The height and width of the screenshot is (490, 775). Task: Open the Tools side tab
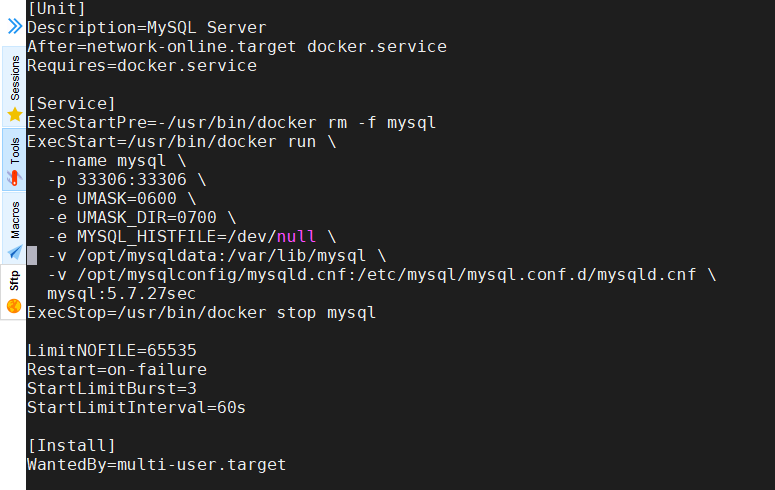14,159
